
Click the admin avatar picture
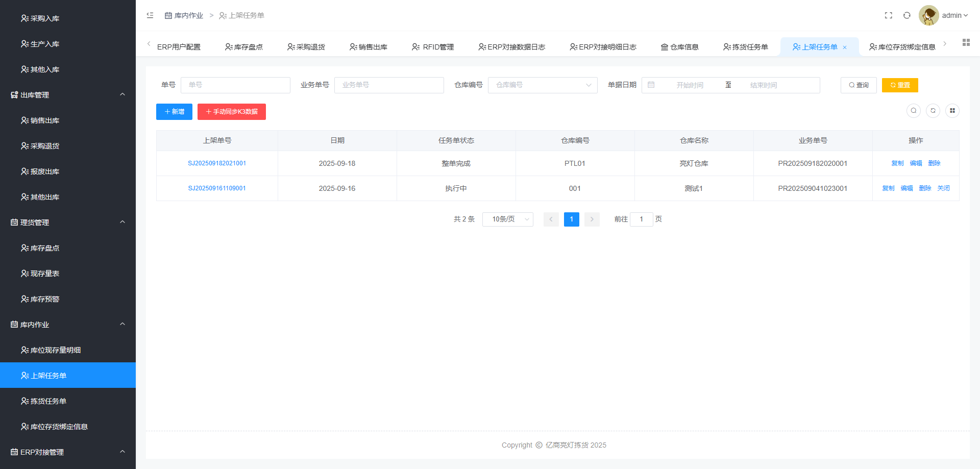coord(928,15)
